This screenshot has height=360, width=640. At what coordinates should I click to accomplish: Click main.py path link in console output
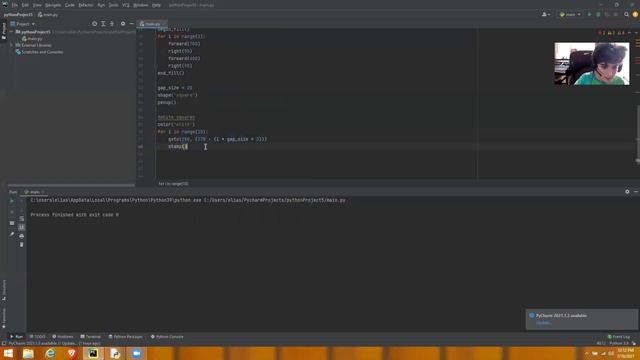[274, 200]
